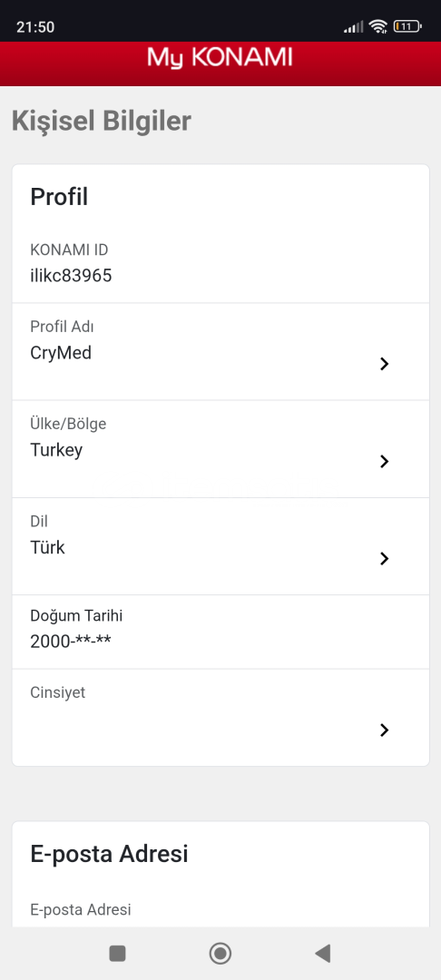Open the Profil Adı chevron arrow
The height and width of the screenshot is (980, 441).
[384, 364]
